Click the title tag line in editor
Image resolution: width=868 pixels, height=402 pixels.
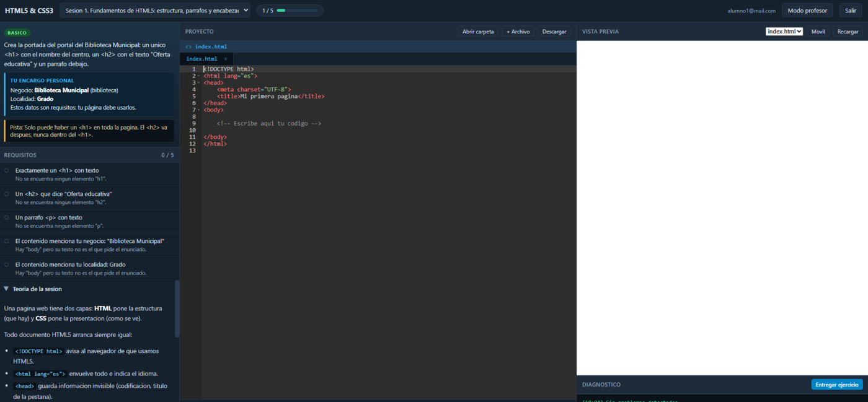pyautogui.click(x=270, y=96)
